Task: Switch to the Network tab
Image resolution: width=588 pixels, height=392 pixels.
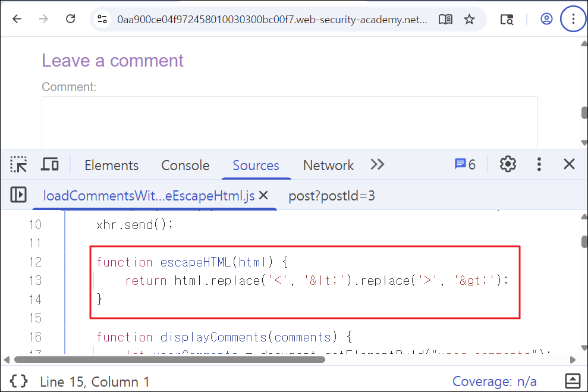Action: click(328, 165)
